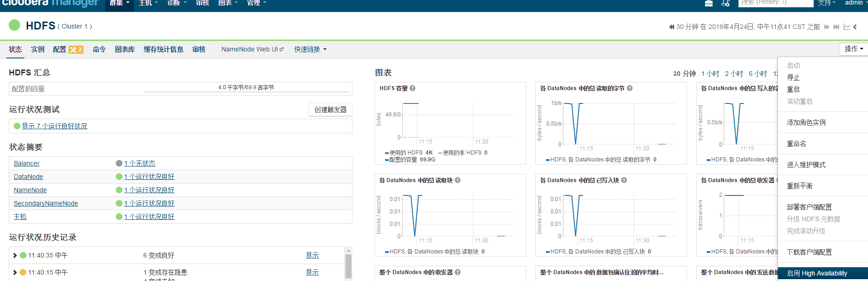Click the 创建触发器 button
868x281 pixels.
tap(330, 109)
